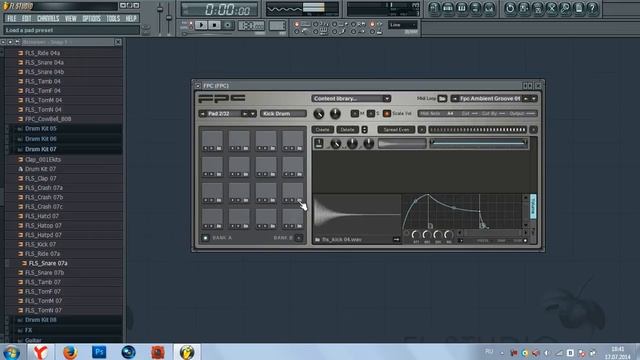Click the undo history icon
Viewport: 640px width, 360px height.
[x=509, y=8]
